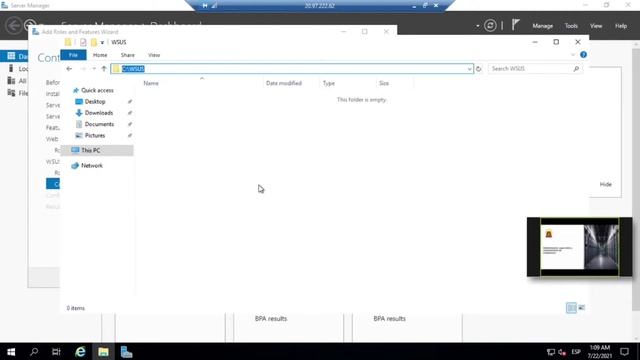Open Server Manager notifications flag
The width and height of the screenshot is (640, 360).
tap(516, 25)
